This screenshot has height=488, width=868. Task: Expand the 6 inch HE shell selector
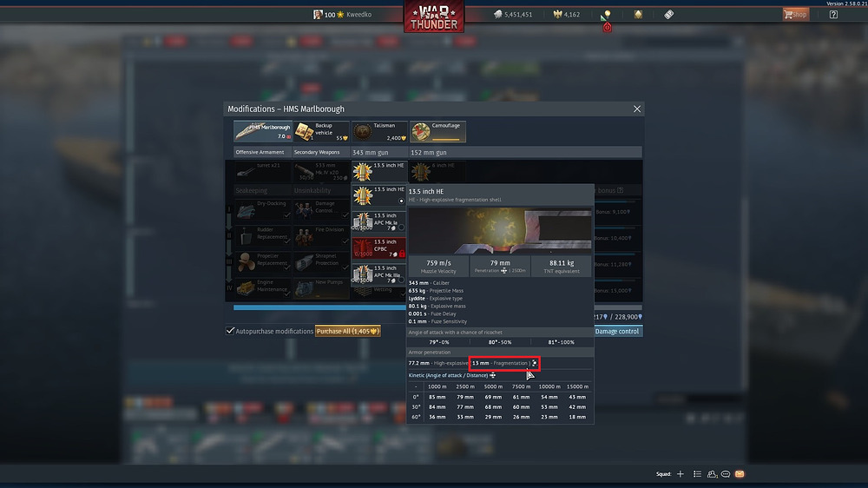[x=437, y=172]
